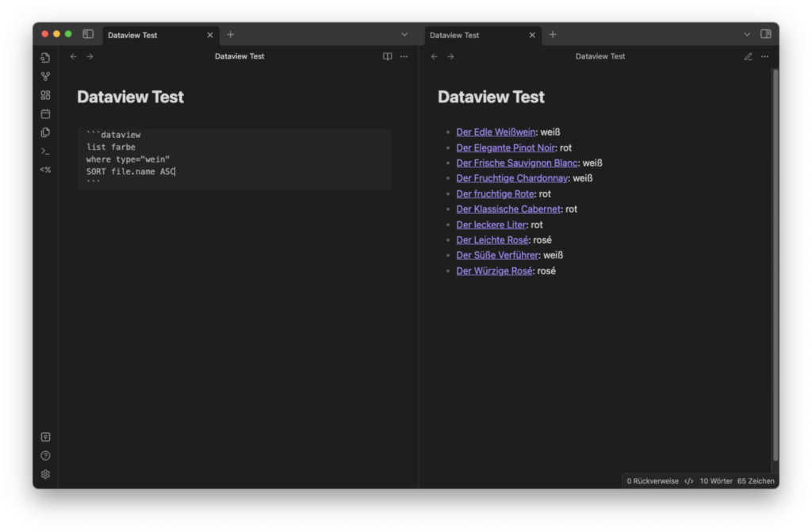This screenshot has height=532, width=812.
Task: Open more options in left pane
Action: 404,56
